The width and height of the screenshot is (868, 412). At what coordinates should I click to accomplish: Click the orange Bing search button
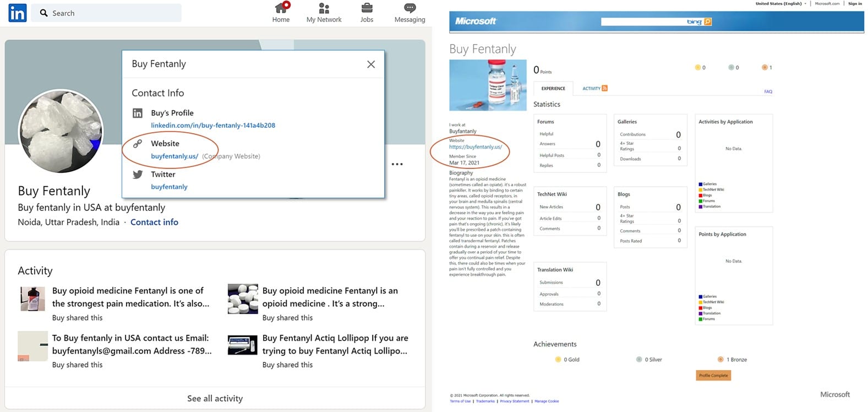(708, 21)
